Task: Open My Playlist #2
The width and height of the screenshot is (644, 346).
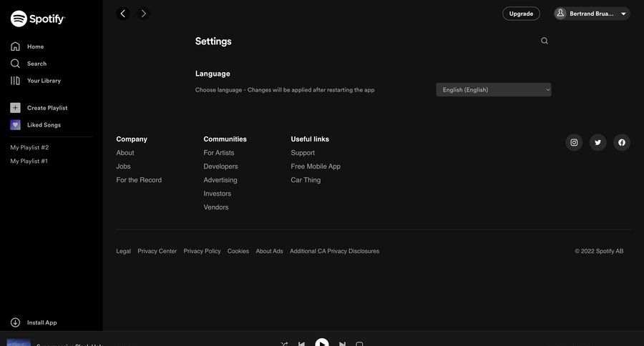Action: click(29, 147)
